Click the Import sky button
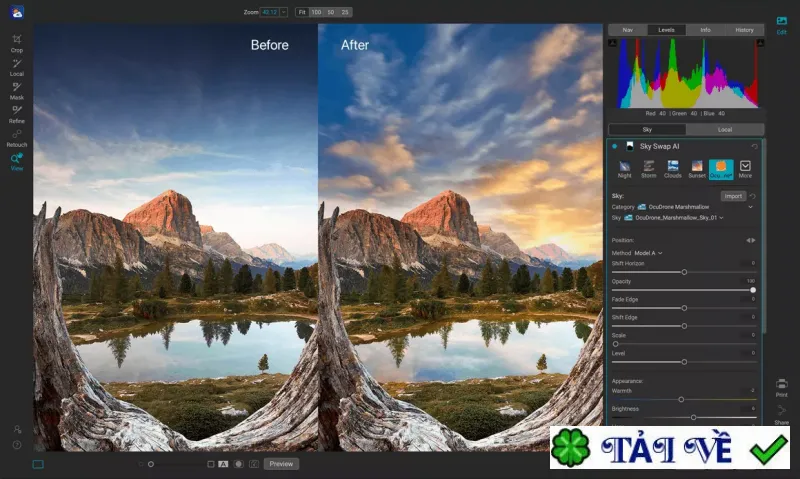800x479 pixels. (733, 196)
